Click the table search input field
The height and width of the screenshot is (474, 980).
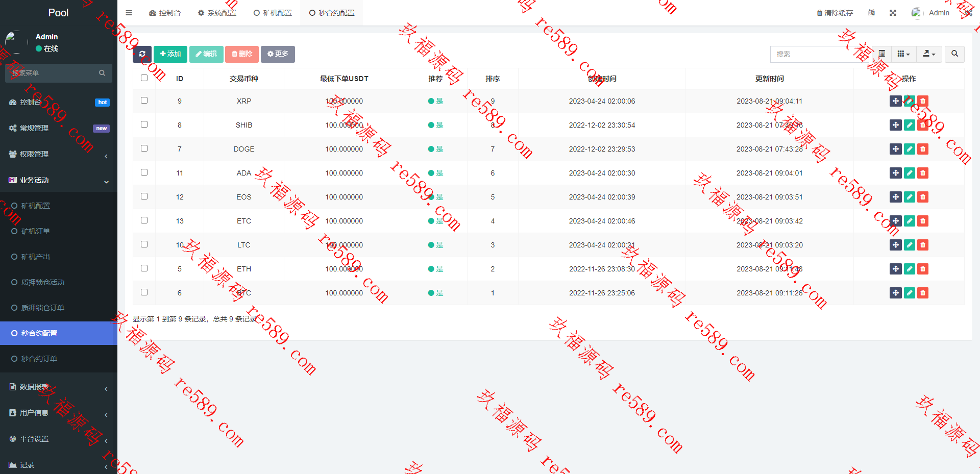[821, 54]
